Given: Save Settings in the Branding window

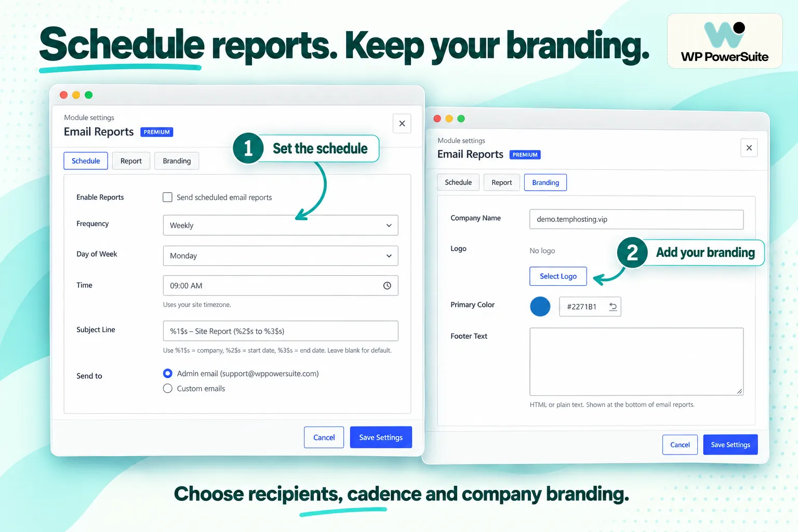Looking at the screenshot, I should [730, 445].
